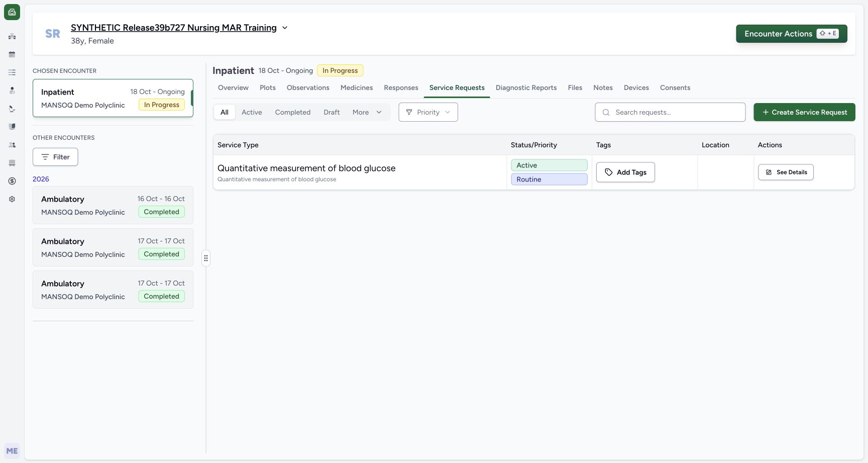
Task: Expand the patient name chevron dropdown
Action: tap(285, 28)
